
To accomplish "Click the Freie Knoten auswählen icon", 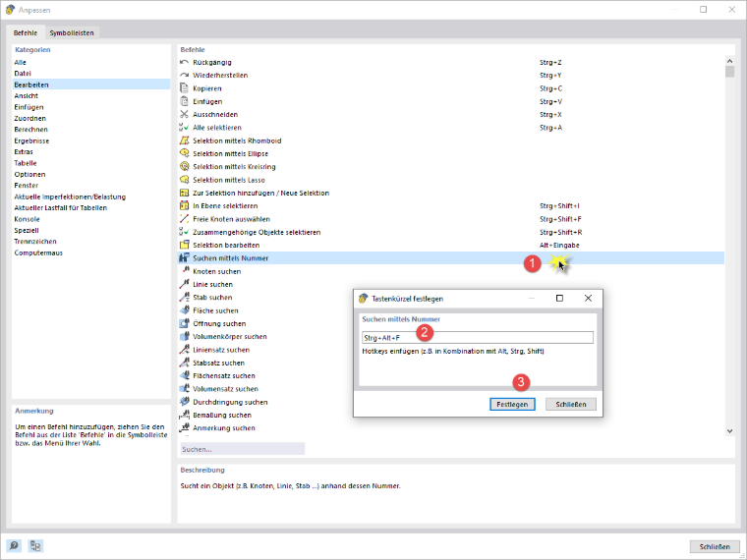I will coord(185,219).
